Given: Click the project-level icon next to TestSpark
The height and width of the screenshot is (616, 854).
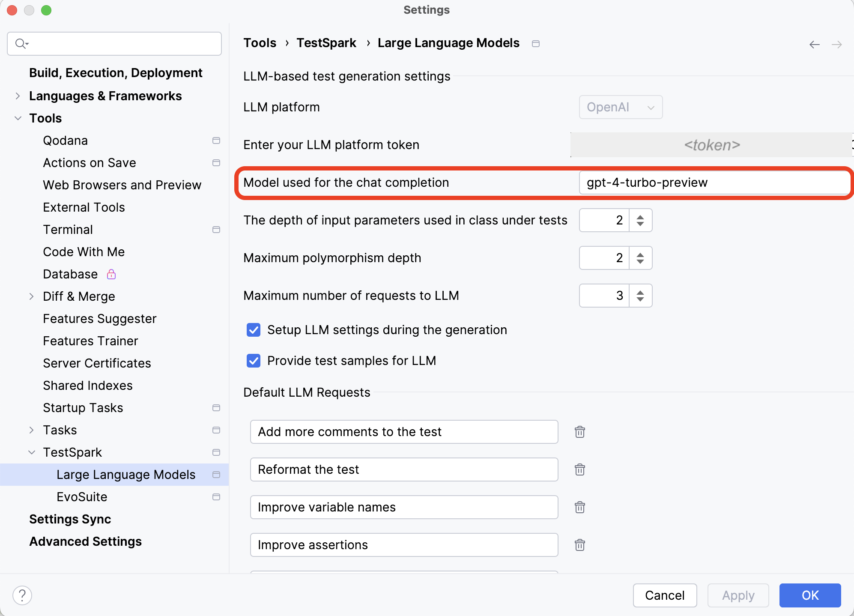Looking at the screenshot, I should [x=216, y=452].
